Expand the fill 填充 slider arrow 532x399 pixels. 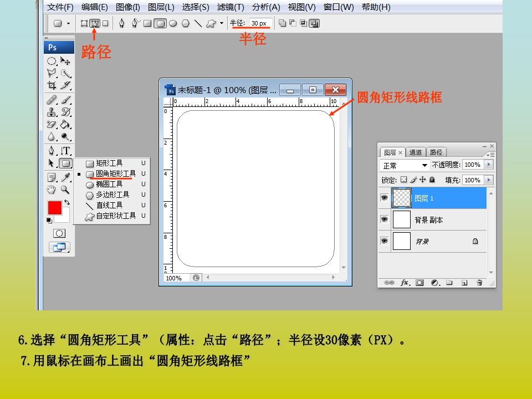pos(488,180)
